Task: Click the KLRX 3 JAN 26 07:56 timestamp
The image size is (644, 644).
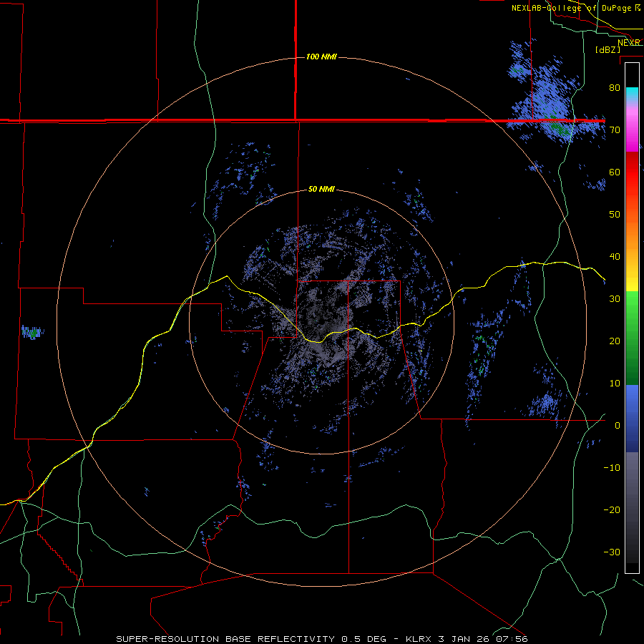Action: coord(467,639)
